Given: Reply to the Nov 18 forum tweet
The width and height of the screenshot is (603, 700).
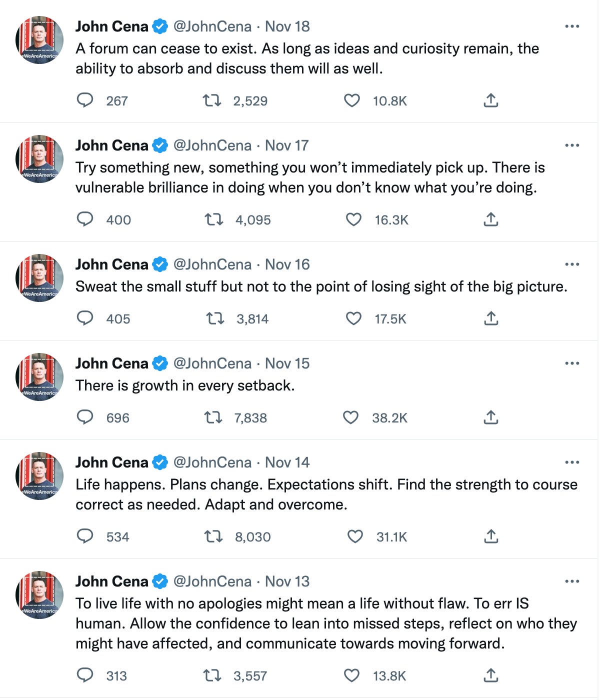Looking at the screenshot, I should (85, 100).
